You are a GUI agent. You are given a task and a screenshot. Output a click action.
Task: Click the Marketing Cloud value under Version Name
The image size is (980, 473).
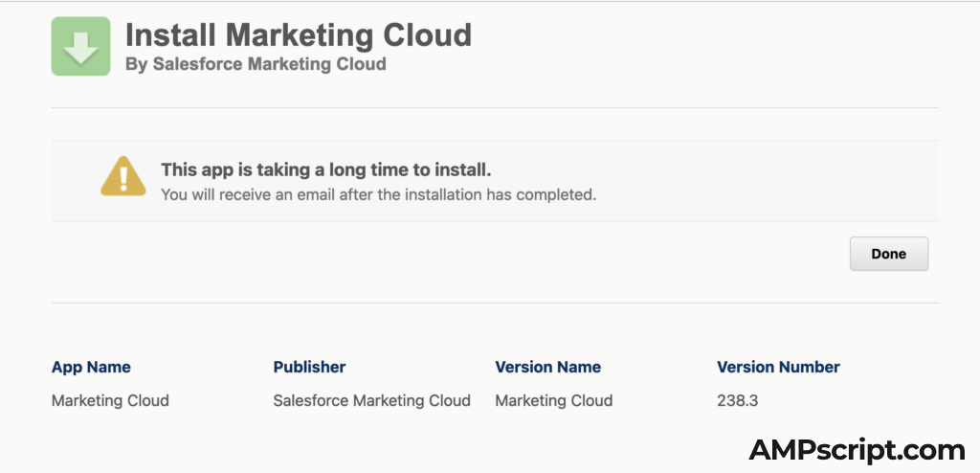[554, 400]
